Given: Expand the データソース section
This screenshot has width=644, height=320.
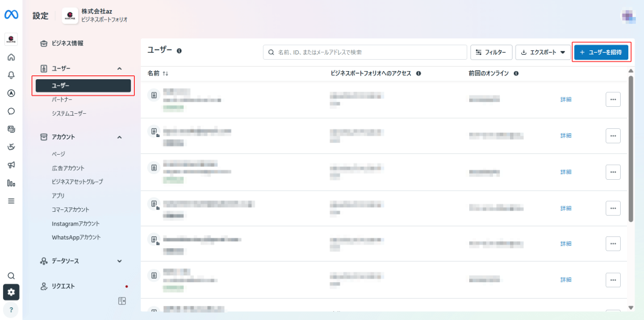Looking at the screenshot, I should point(119,261).
